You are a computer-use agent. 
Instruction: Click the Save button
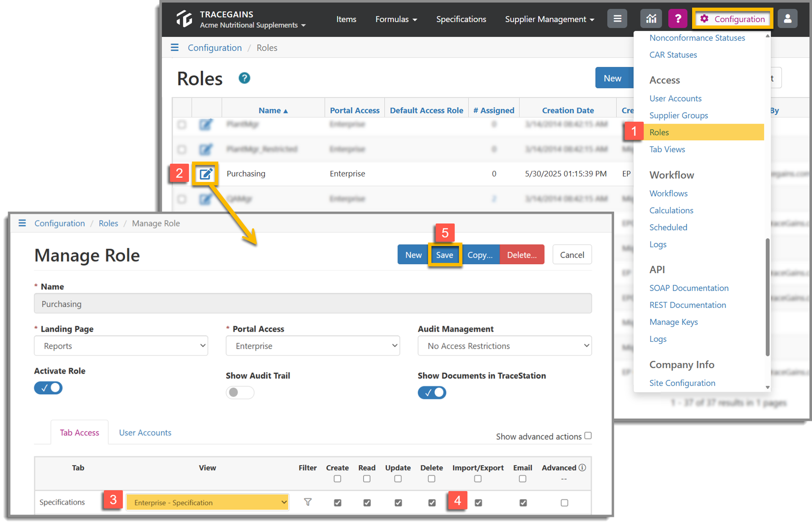coord(445,255)
